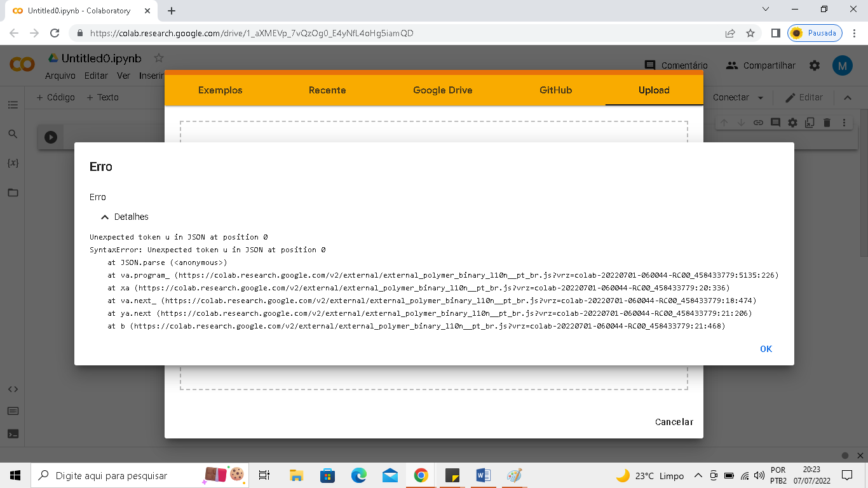Click OK in the Erro dialog

pos(766,349)
